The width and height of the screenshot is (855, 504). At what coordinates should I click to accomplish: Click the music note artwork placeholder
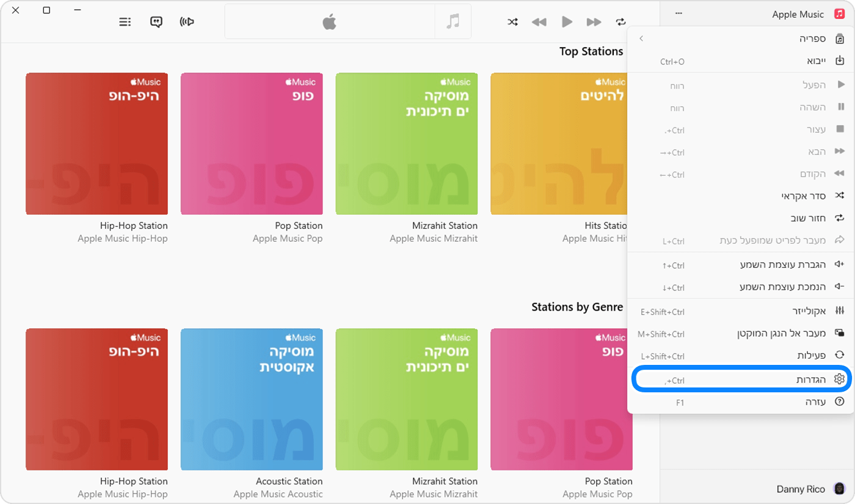pos(453,22)
